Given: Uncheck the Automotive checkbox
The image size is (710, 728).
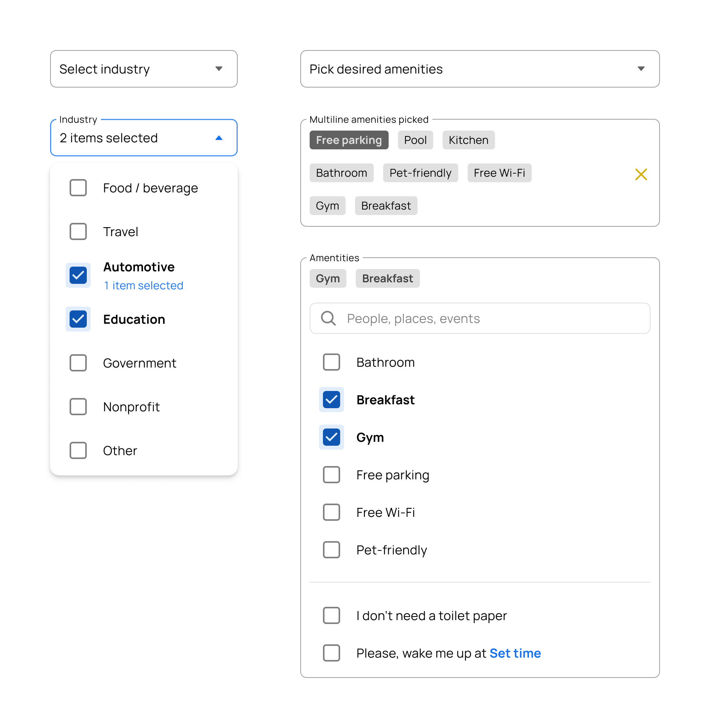Looking at the screenshot, I should point(78,275).
